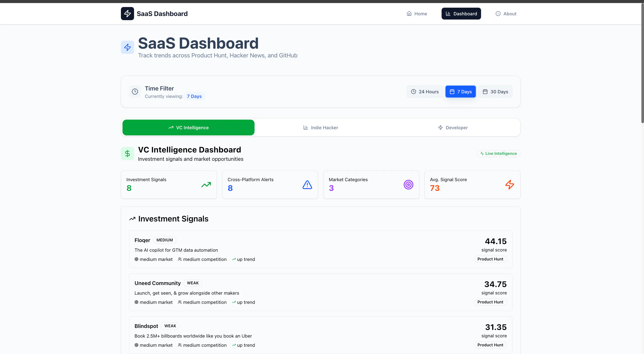Open the Dashboard nav item

tap(461, 14)
